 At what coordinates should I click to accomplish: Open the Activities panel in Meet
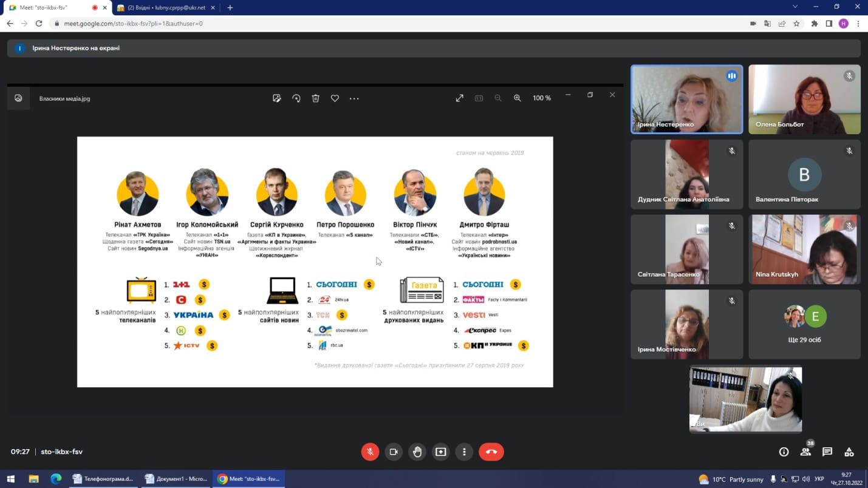[849, 452]
